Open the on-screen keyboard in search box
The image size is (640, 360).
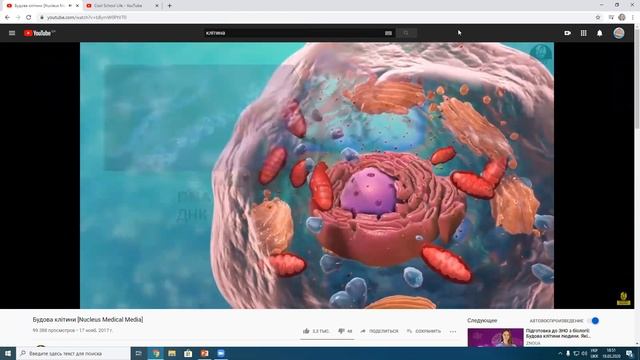click(x=388, y=33)
